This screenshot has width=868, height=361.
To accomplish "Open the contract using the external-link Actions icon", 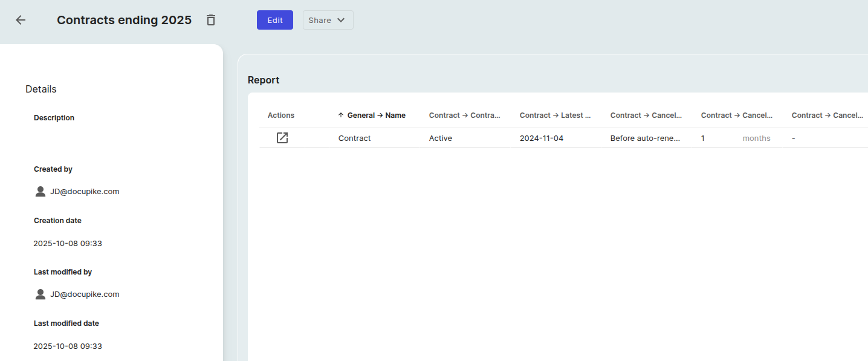I will [x=282, y=138].
